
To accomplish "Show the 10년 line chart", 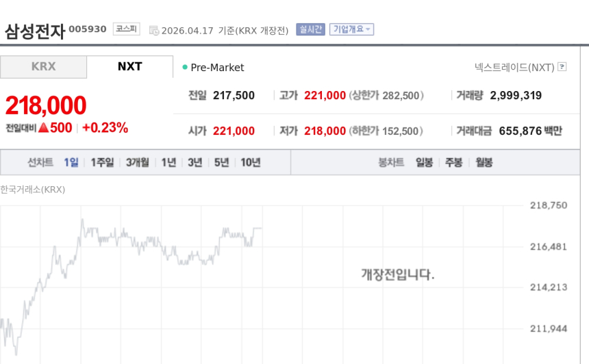I will click(250, 163).
